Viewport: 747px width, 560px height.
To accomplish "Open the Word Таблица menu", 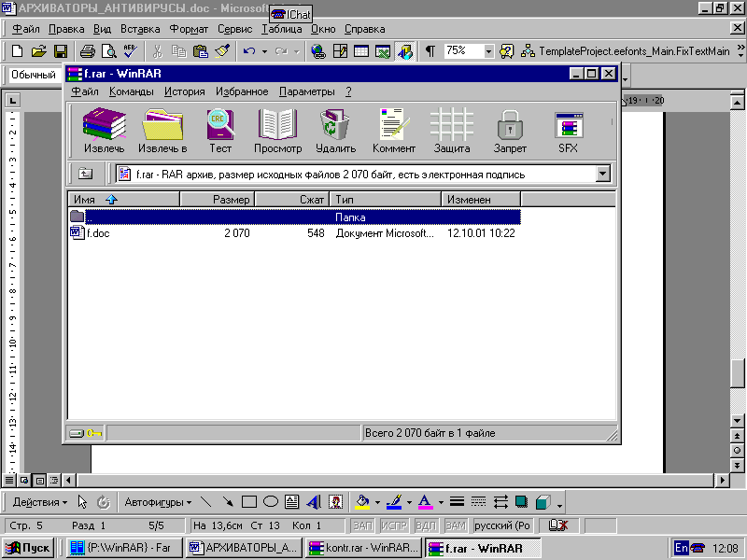I will [x=282, y=29].
